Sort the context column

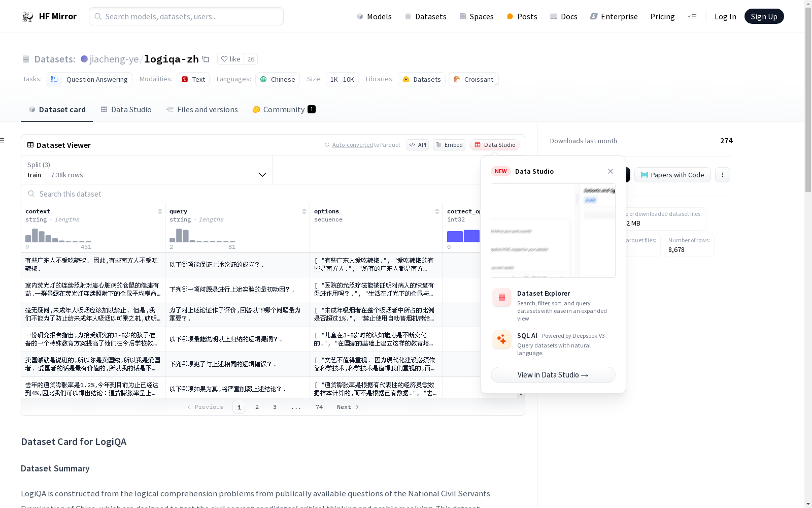point(160,211)
